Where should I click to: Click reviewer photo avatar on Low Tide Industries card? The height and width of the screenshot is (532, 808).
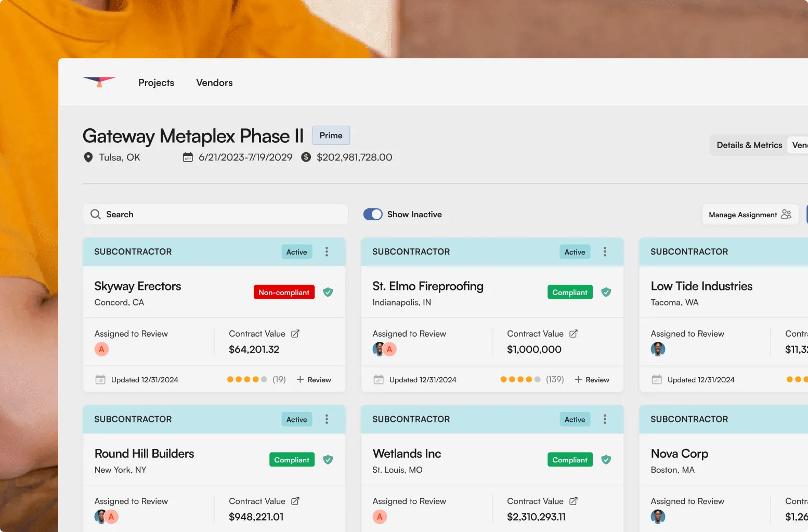(658, 349)
